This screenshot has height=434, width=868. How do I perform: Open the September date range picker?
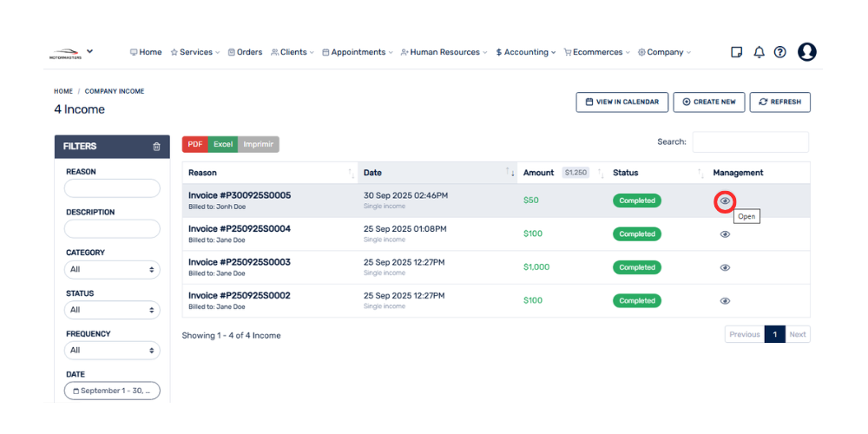[112, 391]
